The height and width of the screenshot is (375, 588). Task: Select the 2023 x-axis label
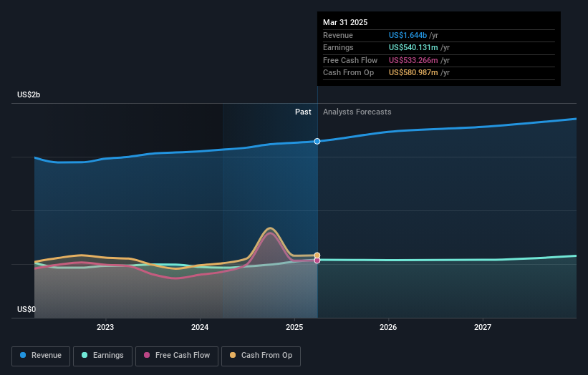tap(105, 327)
